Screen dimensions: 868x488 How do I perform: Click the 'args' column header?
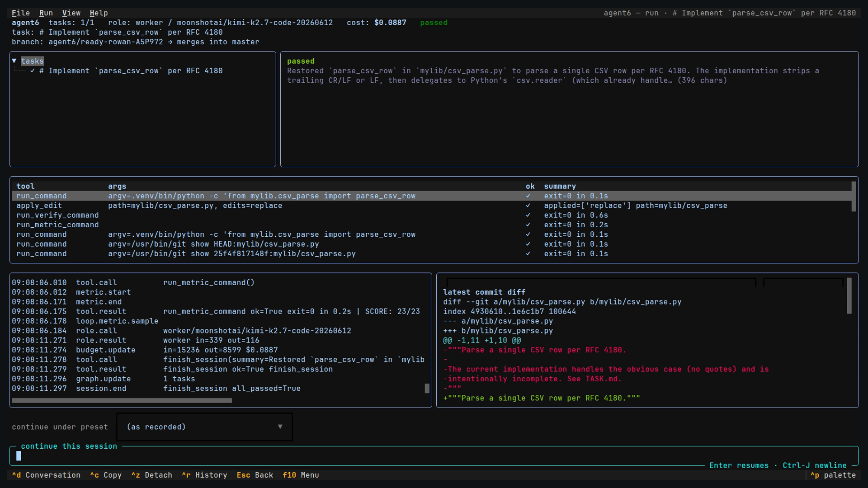click(117, 186)
